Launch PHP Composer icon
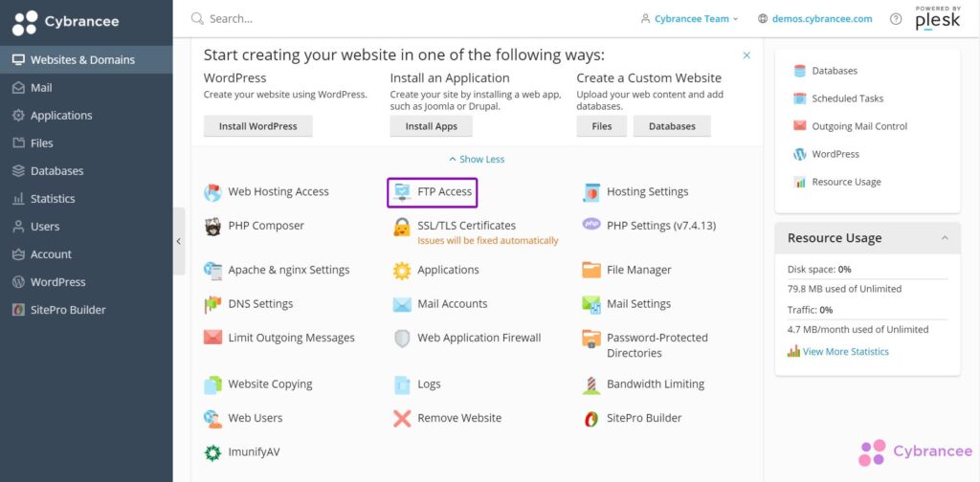980x482 pixels. coord(212,226)
